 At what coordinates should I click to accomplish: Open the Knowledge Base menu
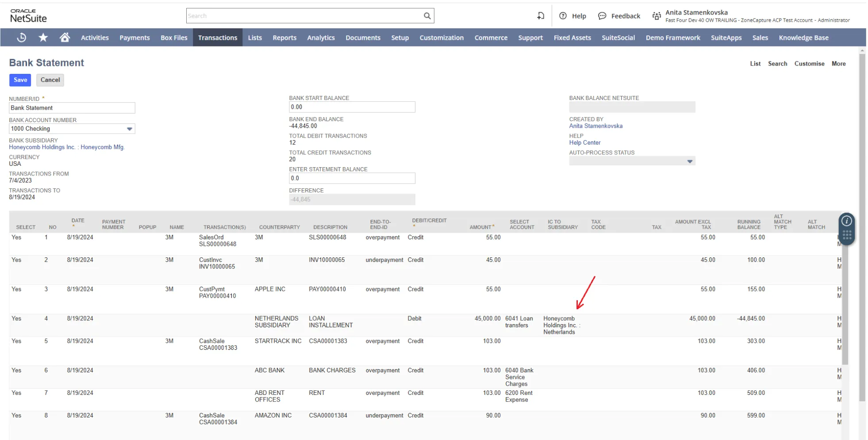[803, 38]
